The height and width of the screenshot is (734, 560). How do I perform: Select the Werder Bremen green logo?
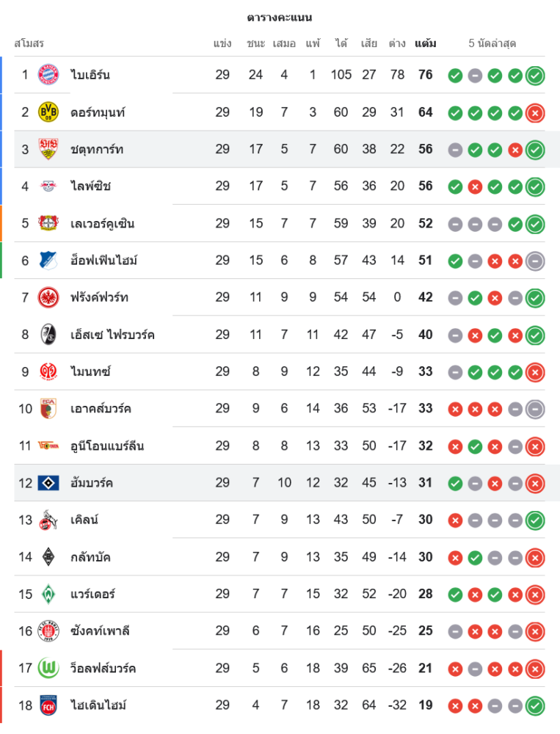[x=48, y=594]
